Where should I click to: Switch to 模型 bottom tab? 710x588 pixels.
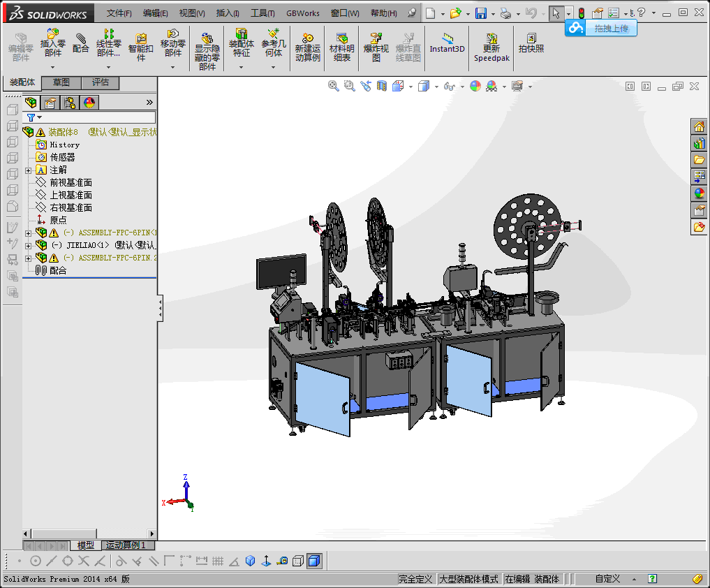point(86,545)
